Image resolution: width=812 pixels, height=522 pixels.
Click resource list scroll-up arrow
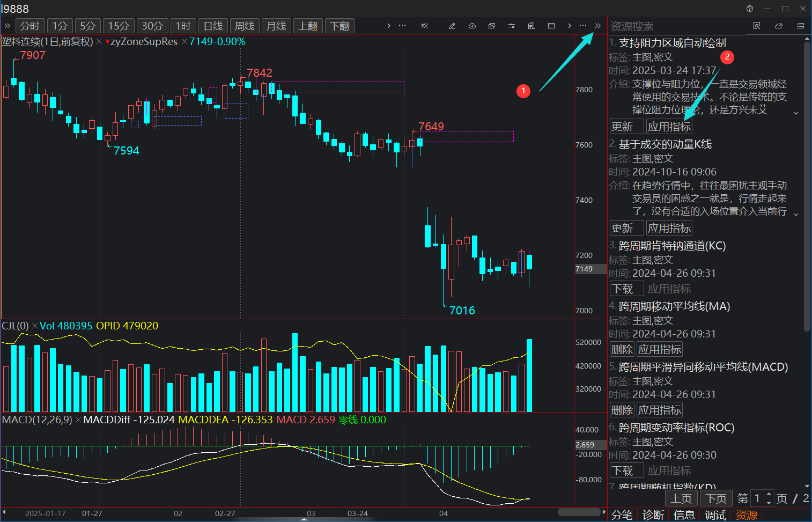click(x=807, y=39)
